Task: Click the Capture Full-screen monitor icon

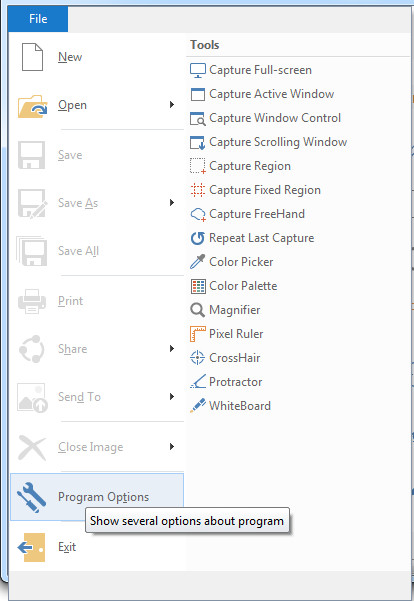Action: (x=198, y=70)
